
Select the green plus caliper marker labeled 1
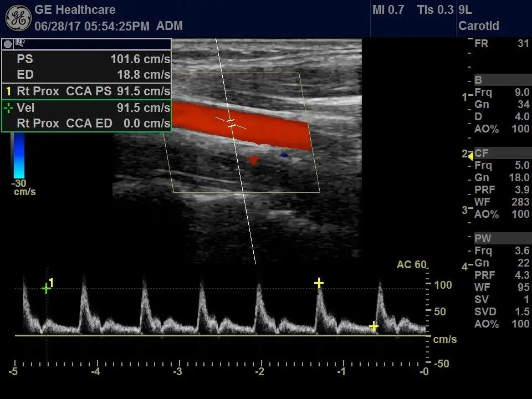coord(45,287)
